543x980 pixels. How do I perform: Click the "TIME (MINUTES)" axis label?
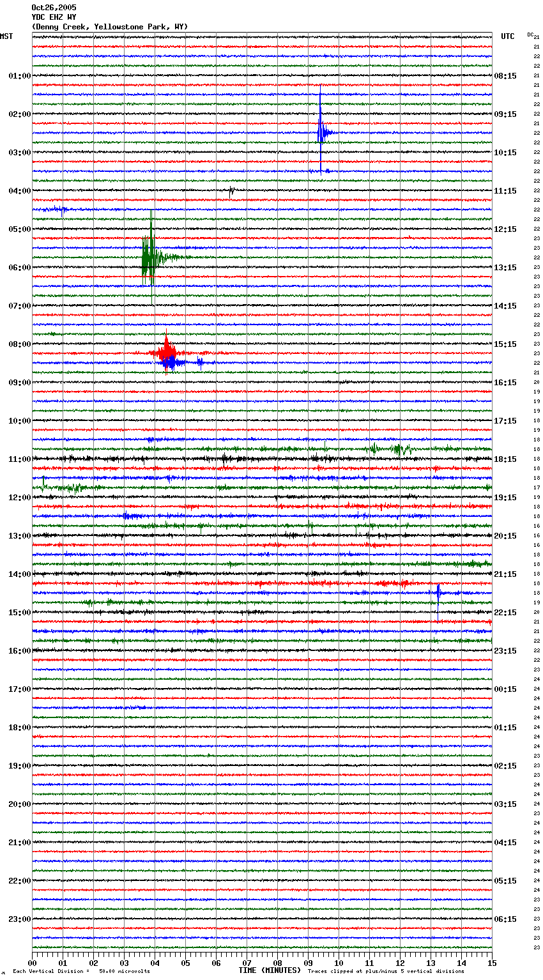click(270, 970)
